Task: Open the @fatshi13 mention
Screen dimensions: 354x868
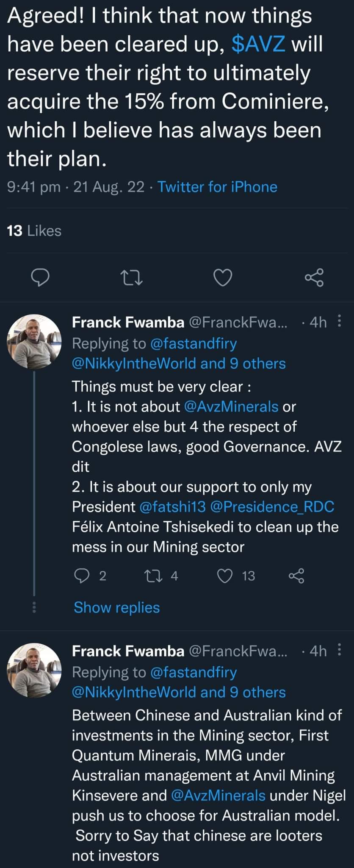Action: 172,506
